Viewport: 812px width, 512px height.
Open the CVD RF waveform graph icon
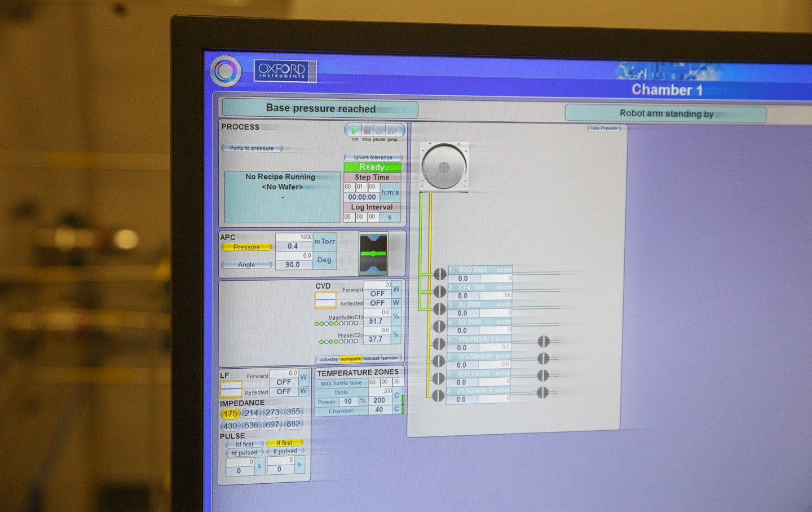325,301
